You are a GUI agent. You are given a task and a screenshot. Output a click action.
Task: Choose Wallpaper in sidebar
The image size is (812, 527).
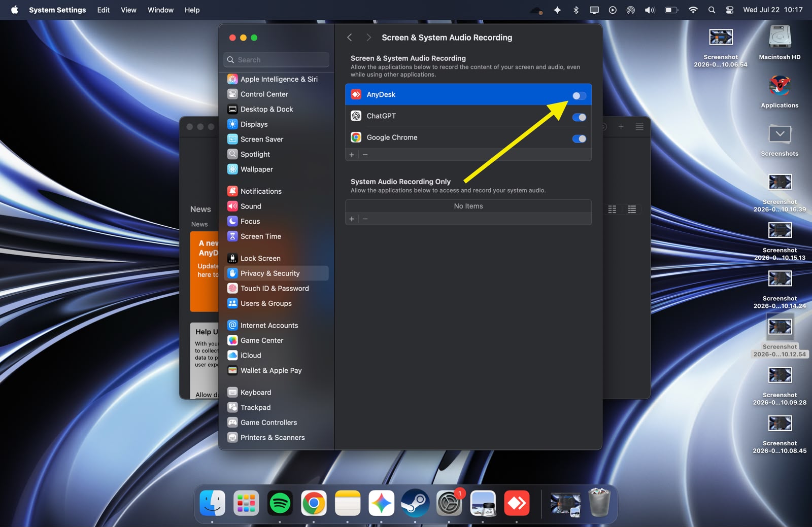pyautogui.click(x=276, y=169)
